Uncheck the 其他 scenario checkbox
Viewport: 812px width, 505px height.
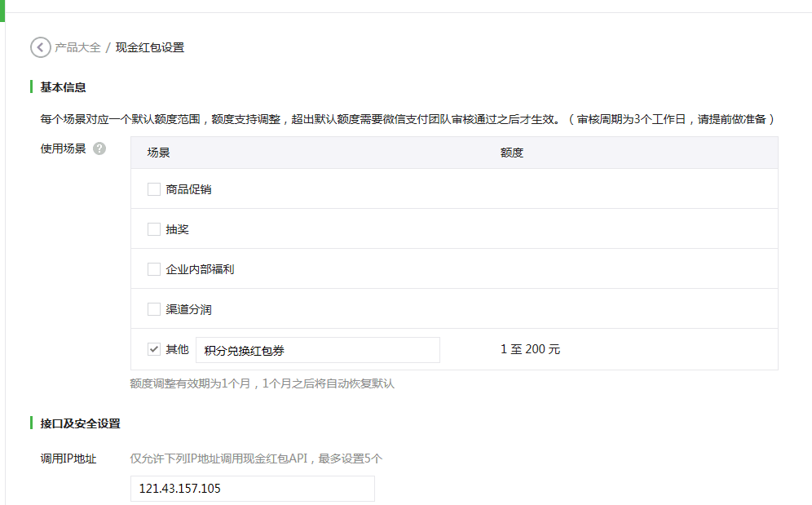tap(154, 349)
